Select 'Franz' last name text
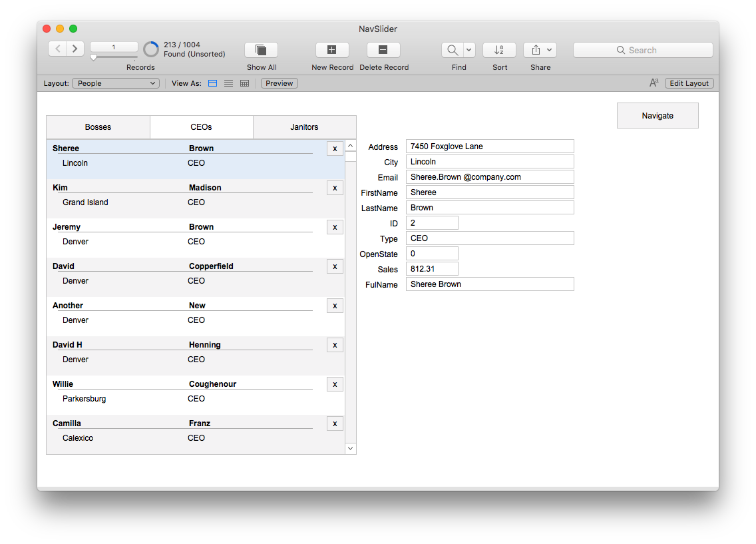This screenshot has width=756, height=544. pos(200,423)
